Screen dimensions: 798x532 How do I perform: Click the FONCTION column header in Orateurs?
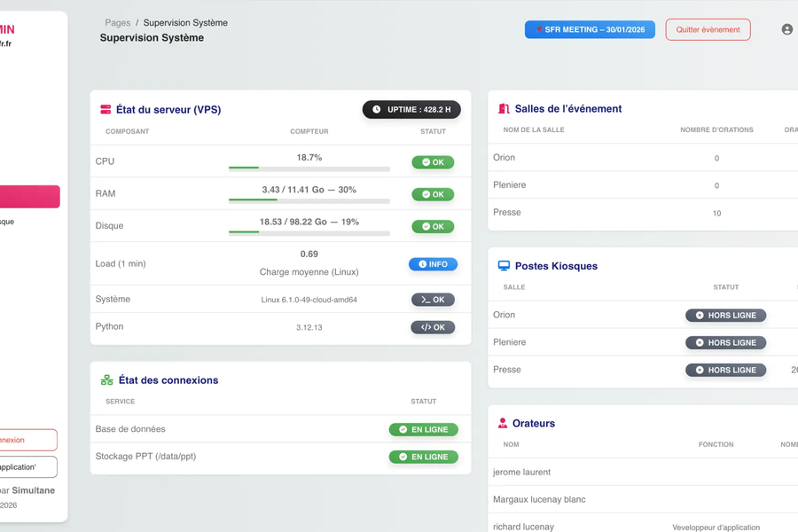[716, 444]
